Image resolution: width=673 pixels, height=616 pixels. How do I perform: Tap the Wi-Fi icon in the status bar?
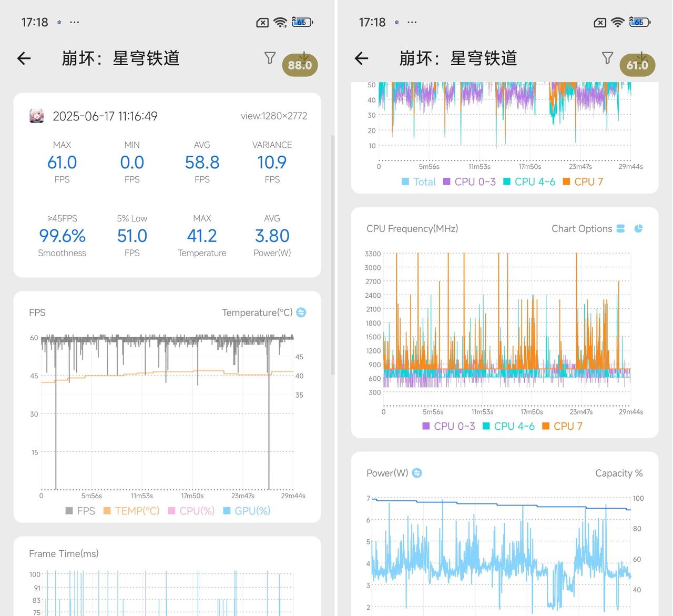280,22
